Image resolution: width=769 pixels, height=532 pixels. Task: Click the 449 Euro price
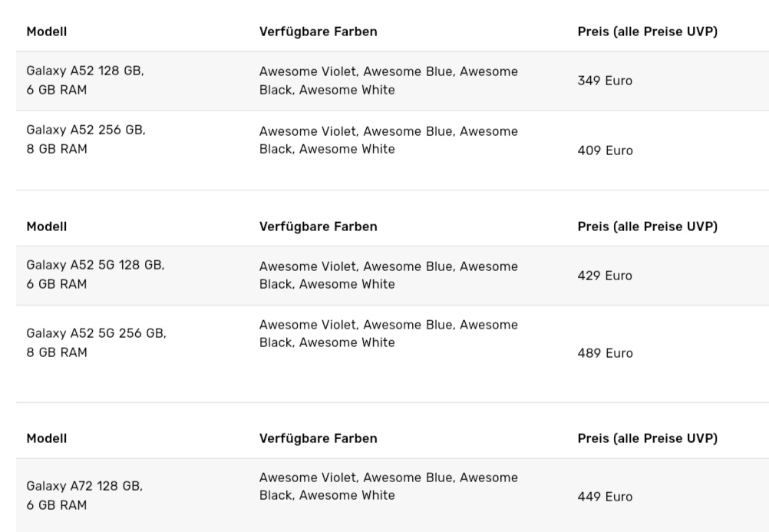(605, 497)
